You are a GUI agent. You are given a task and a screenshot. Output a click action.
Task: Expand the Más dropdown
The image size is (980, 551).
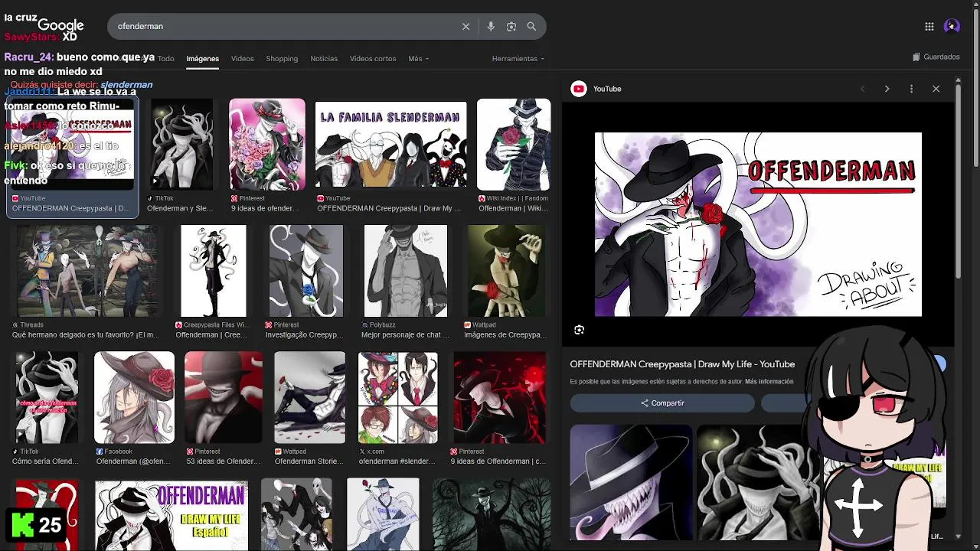click(418, 58)
